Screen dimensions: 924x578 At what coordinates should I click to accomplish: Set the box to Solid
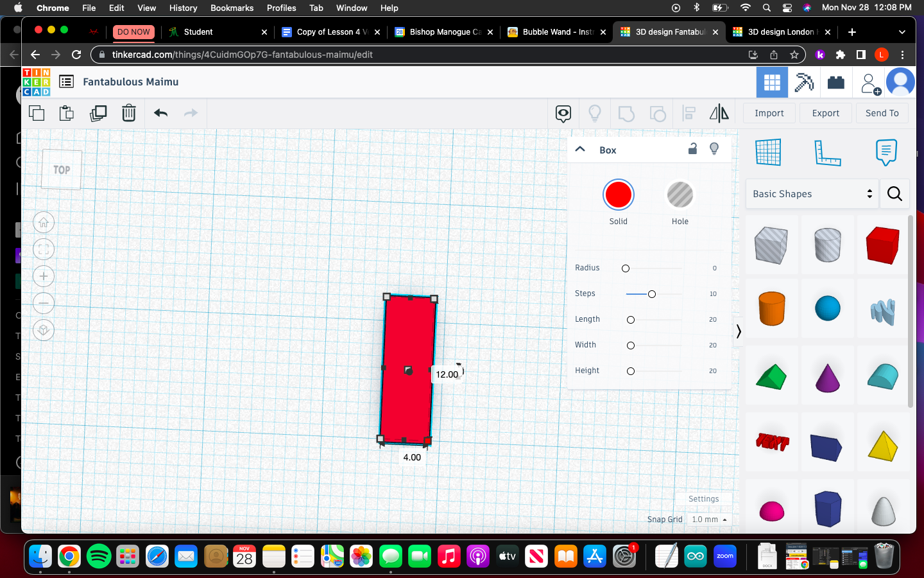(619, 195)
